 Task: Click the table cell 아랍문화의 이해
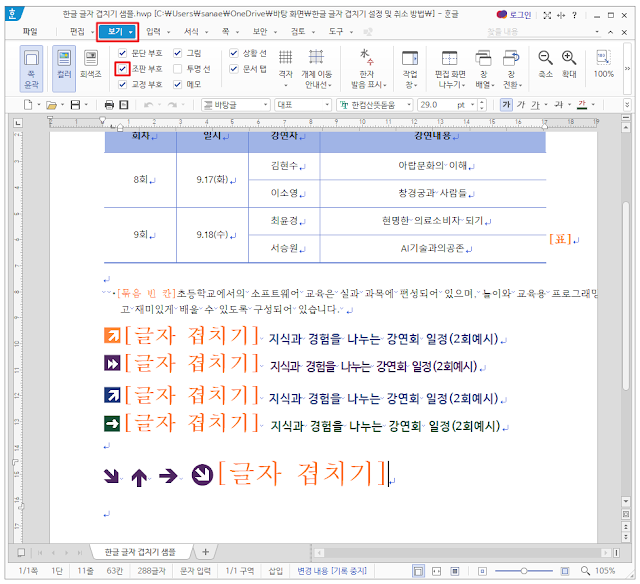tap(433, 166)
